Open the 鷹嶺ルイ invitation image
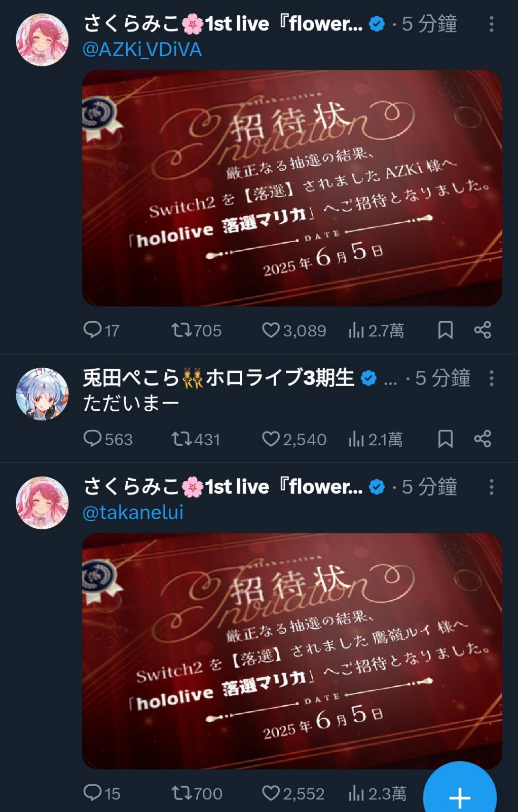The image size is (518, 812). tap(292, 651)
